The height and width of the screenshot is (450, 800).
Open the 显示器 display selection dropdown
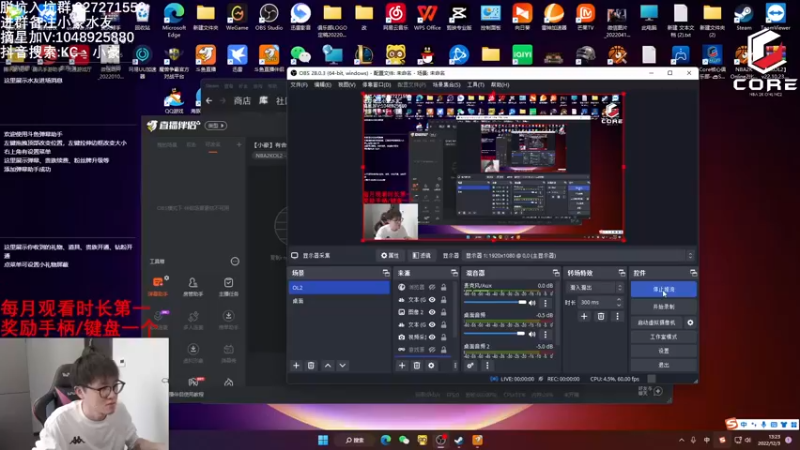[579, 256]
